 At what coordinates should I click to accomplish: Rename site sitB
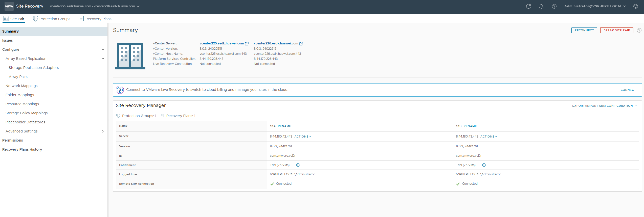point(470,126)
